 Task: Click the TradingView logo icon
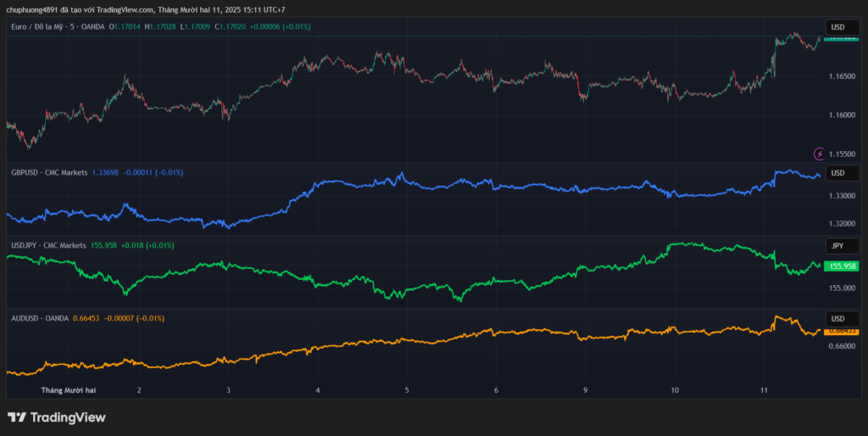pos(17,417)
